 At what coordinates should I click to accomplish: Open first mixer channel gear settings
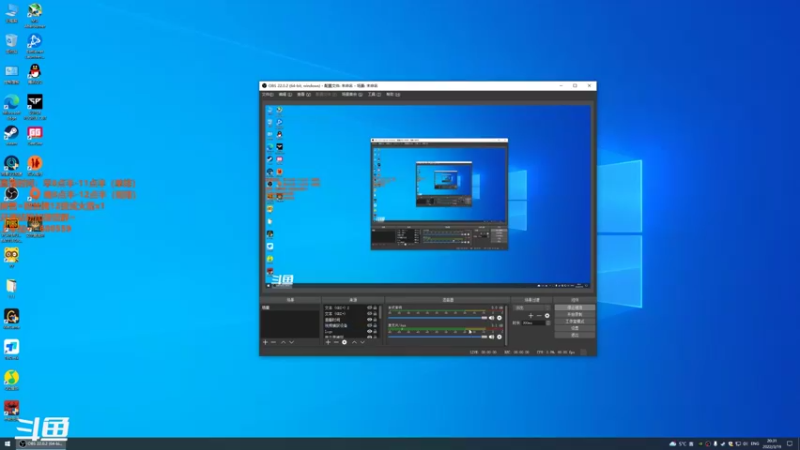coord(499,318)
